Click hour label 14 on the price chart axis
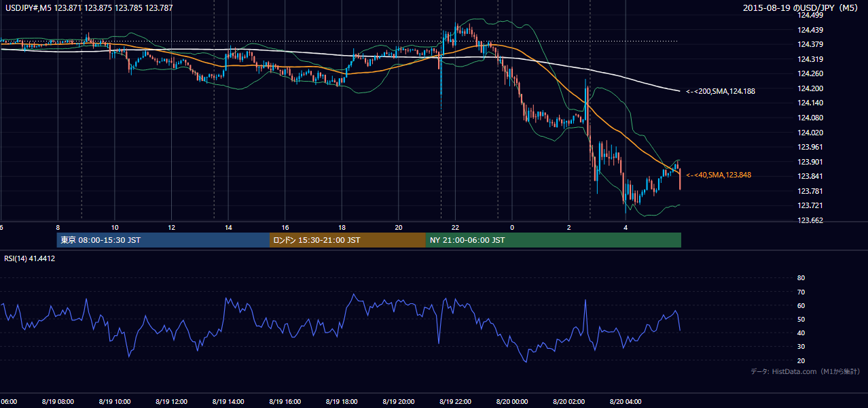868x408 pixels. coord(229,227)
